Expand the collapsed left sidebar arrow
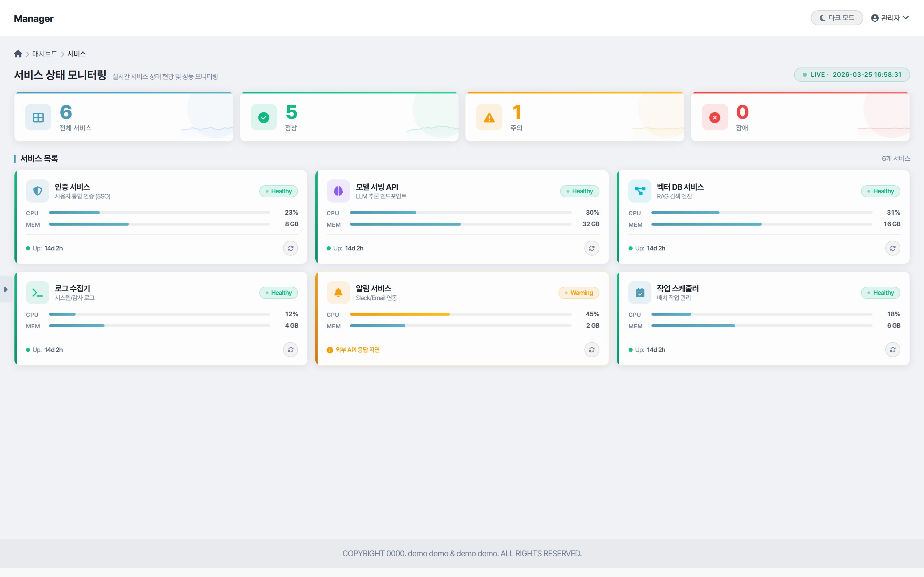924x577 pixels. 6,289
